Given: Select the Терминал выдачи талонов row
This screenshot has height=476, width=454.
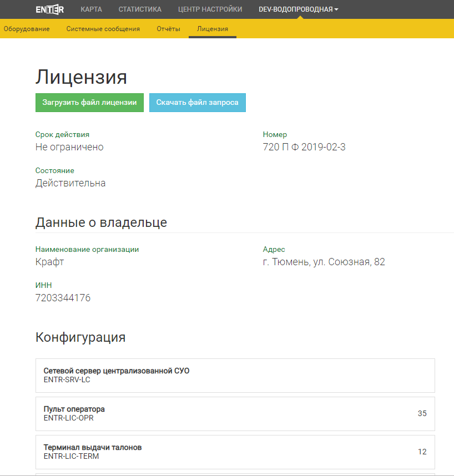Looking at the screenshot, I should 235,452.
